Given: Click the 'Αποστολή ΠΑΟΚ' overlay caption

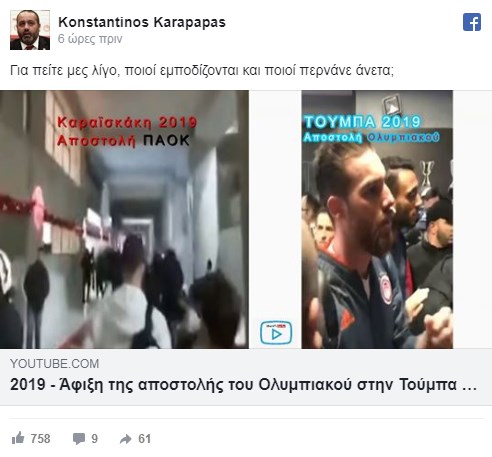Looking at the screenshot, I should coord(123,140).
